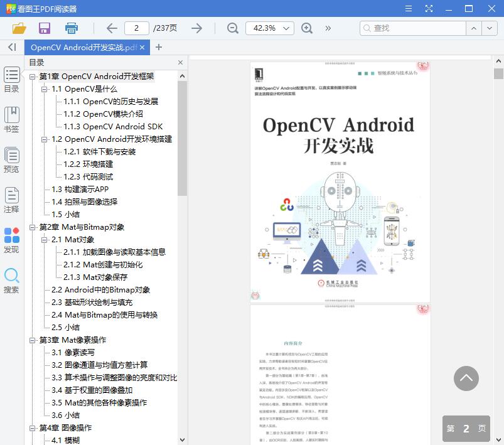Collapse the 第1章 OpenCV Android开发框架 node
This screenshot has height=445, width=504.
[x=33, y=76]
